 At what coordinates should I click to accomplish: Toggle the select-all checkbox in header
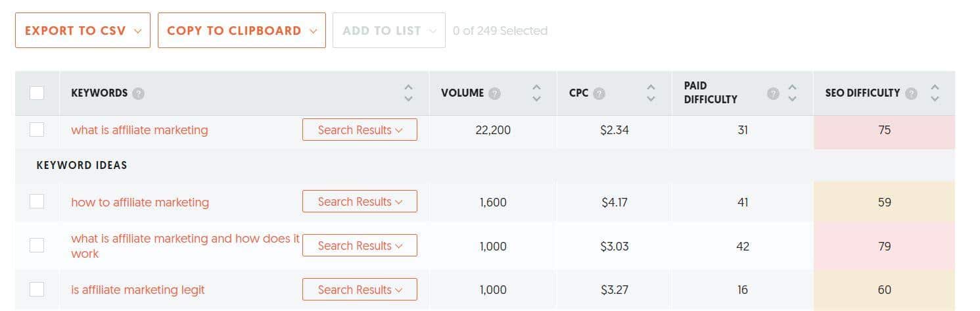(37, 93)
